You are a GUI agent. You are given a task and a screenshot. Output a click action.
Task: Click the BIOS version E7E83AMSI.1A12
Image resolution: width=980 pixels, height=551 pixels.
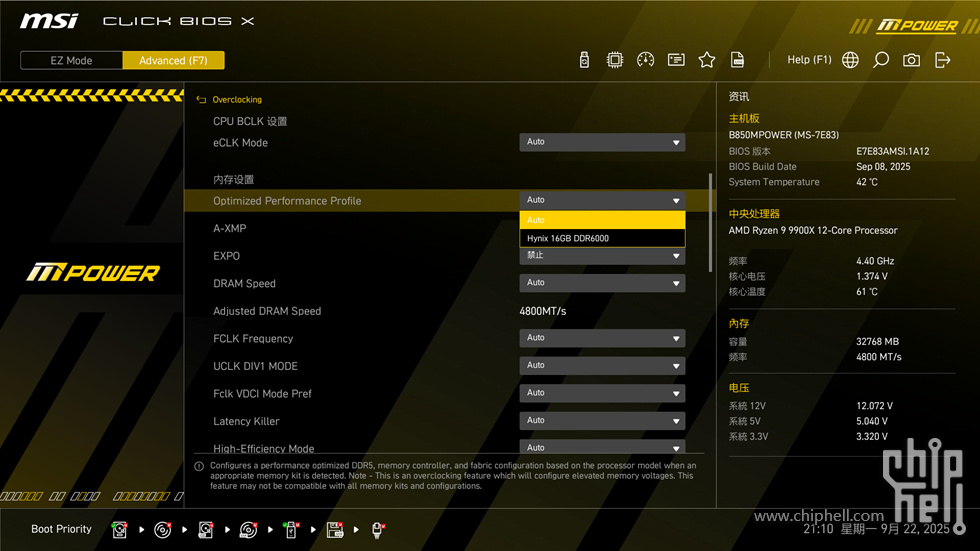(892, 151)
